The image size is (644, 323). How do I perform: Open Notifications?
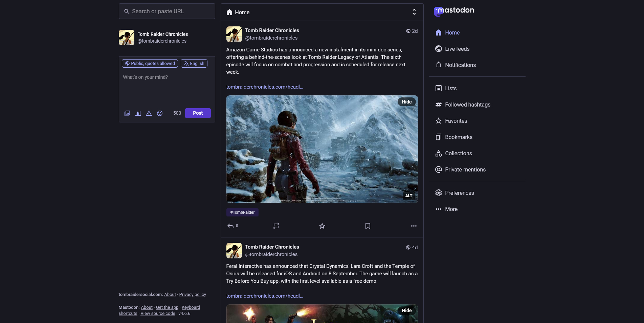456,65
